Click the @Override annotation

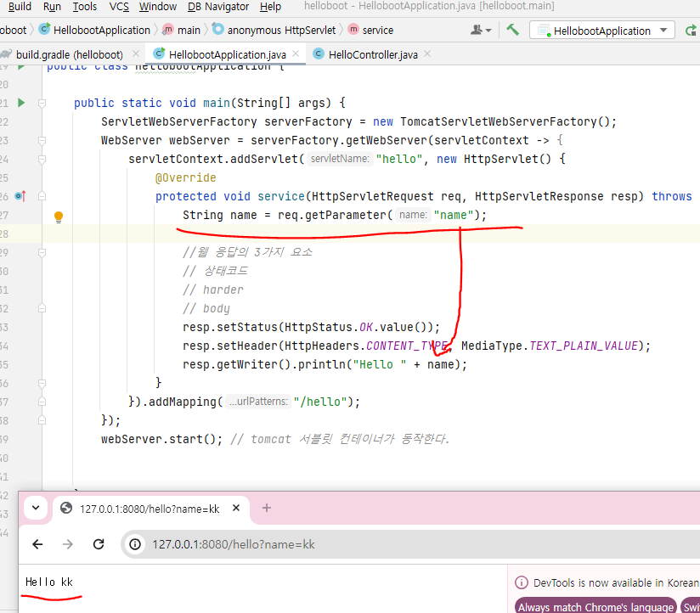(x=186, y=178)
